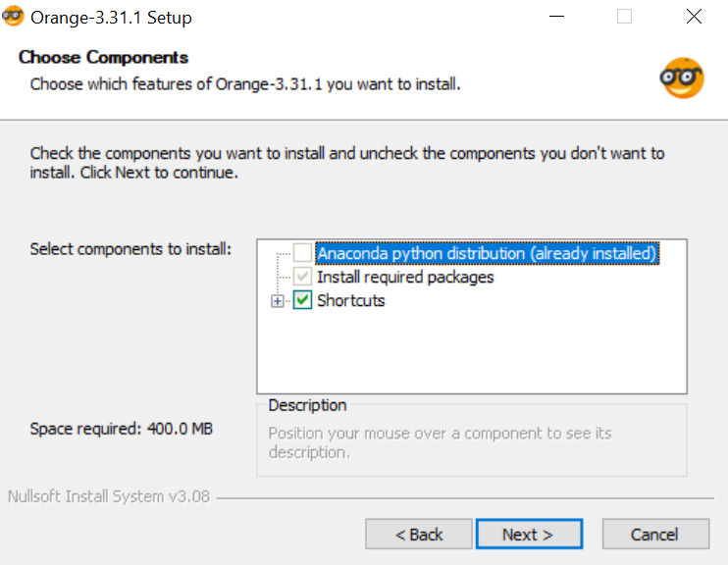
Task: Click the Orange glasses logo in the header
Action: pos(681,78)
